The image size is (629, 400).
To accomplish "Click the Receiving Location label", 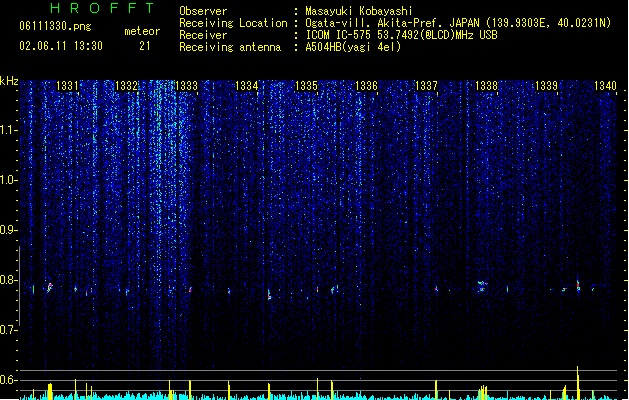I will pos(233,23).
